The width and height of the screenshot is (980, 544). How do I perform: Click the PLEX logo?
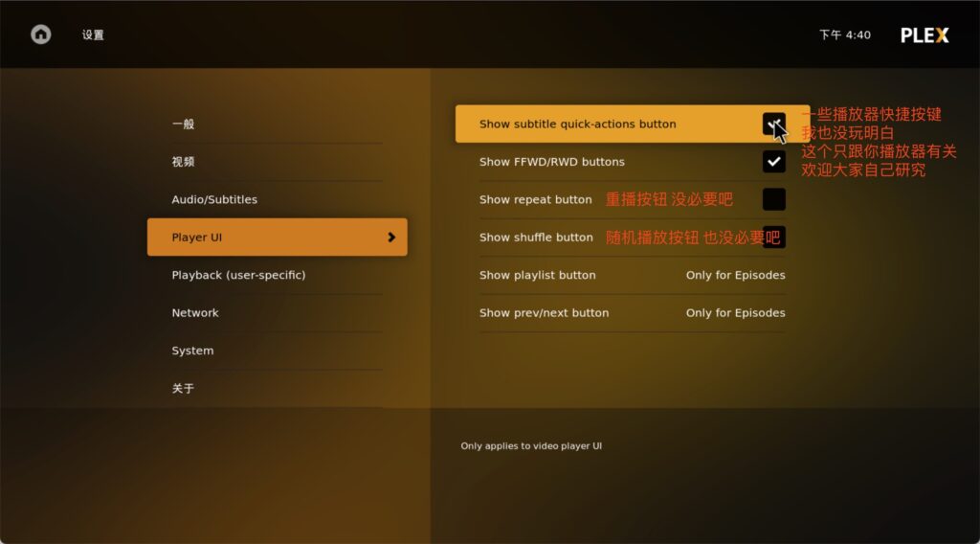click(x=924, y=35)
